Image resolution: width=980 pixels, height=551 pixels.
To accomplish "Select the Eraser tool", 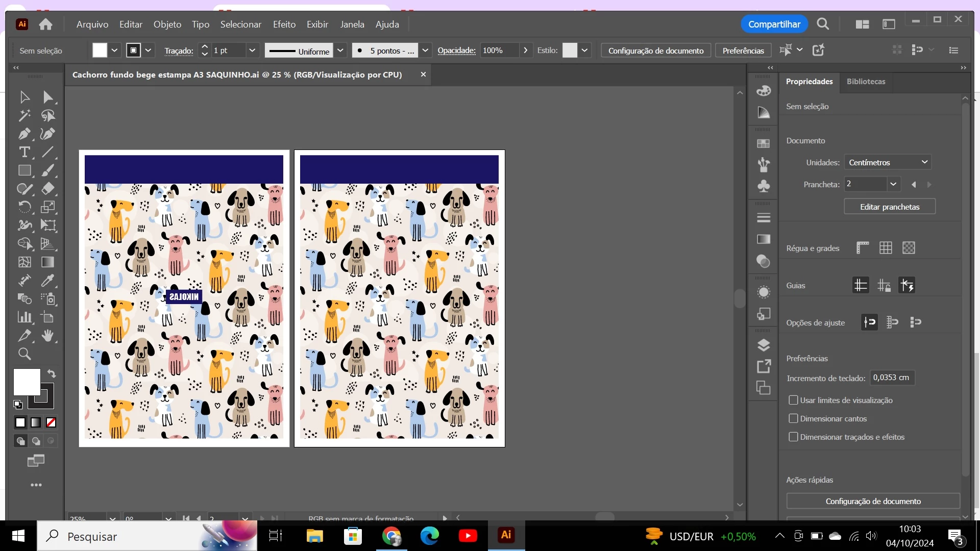I will [x=47, y=189].
